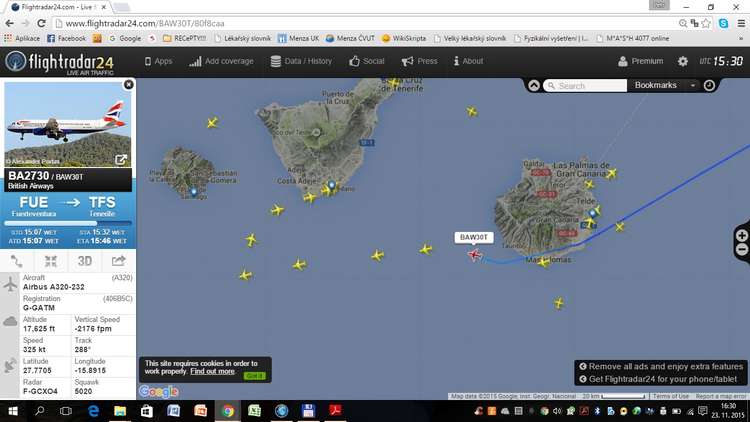Open the Facebook bookmark

(66, 38)
